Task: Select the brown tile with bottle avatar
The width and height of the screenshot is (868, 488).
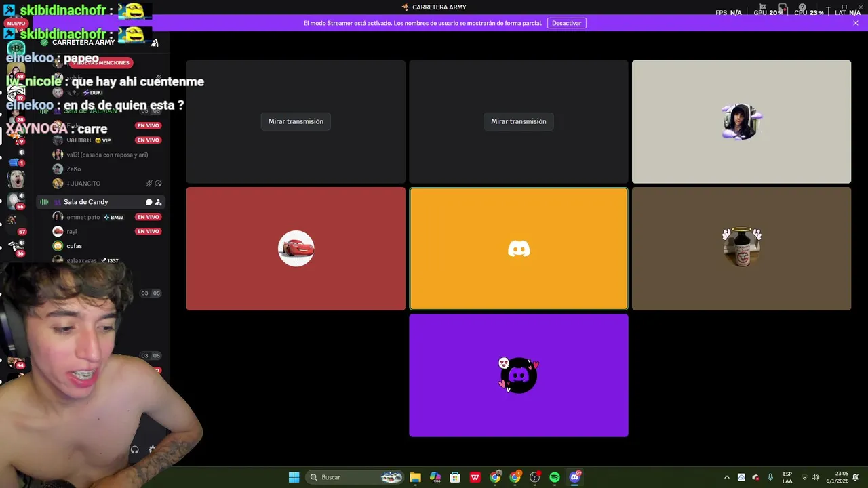Action: coord(741,249)
